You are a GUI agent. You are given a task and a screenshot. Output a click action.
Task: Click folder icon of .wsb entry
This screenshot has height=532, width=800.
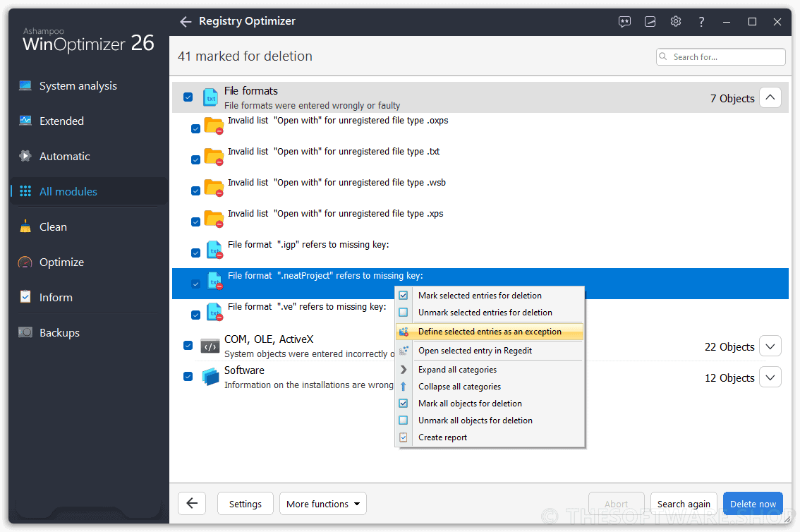click(x=214, y=188)
